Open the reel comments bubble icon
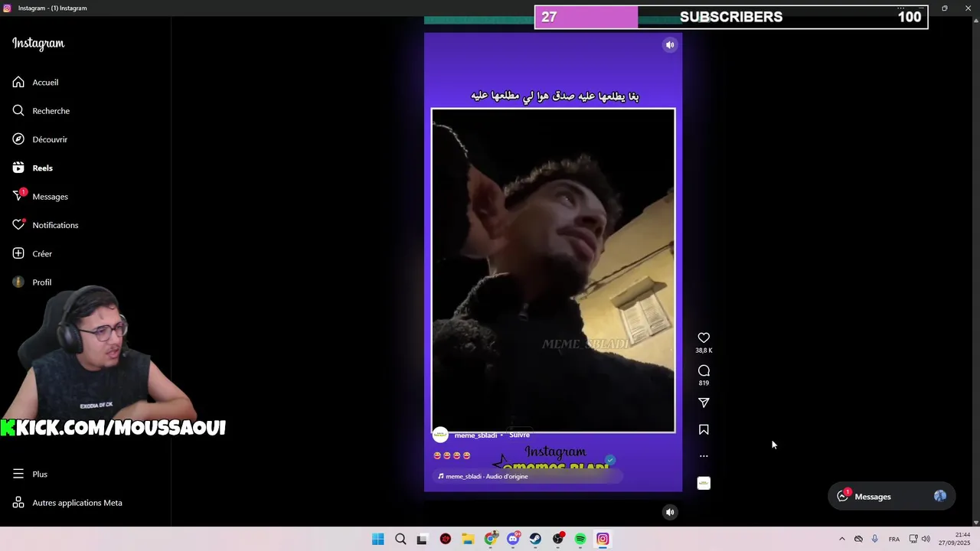 [704, 370]
